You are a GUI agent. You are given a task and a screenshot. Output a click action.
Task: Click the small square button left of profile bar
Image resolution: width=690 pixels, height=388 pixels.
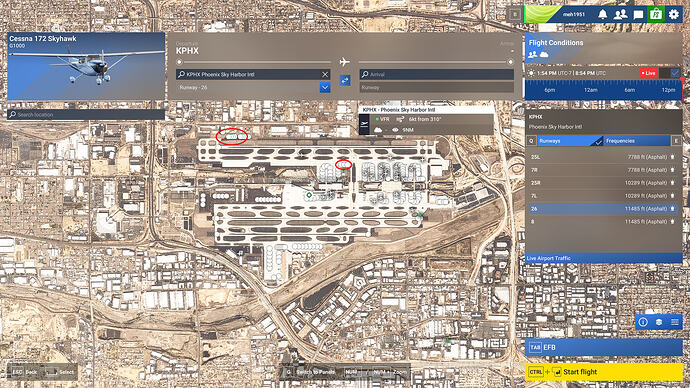point(514,14)
